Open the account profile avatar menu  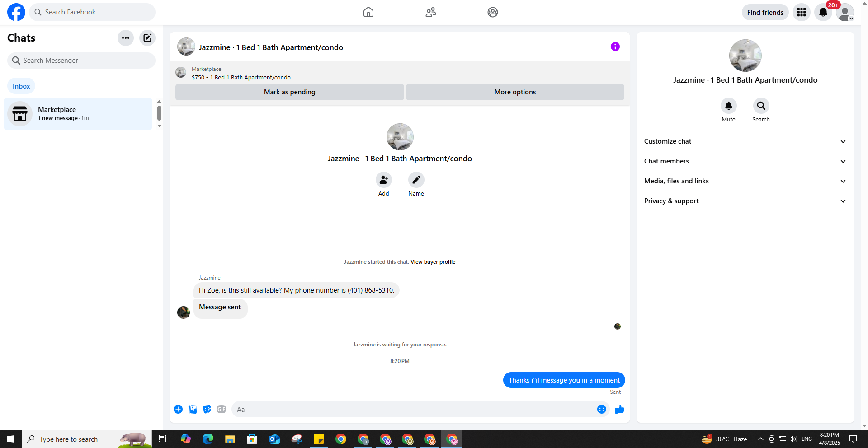tap(844, 12)
